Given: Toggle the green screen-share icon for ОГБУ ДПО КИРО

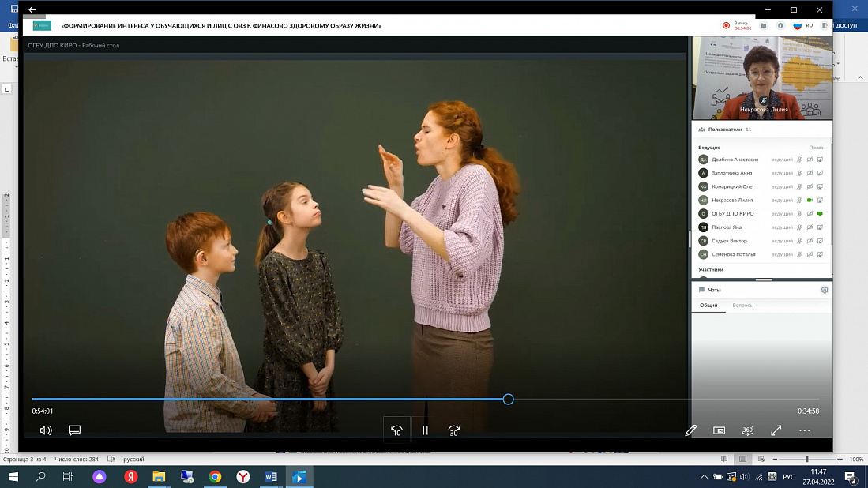Looking at the screenshot, I should 821,213.
